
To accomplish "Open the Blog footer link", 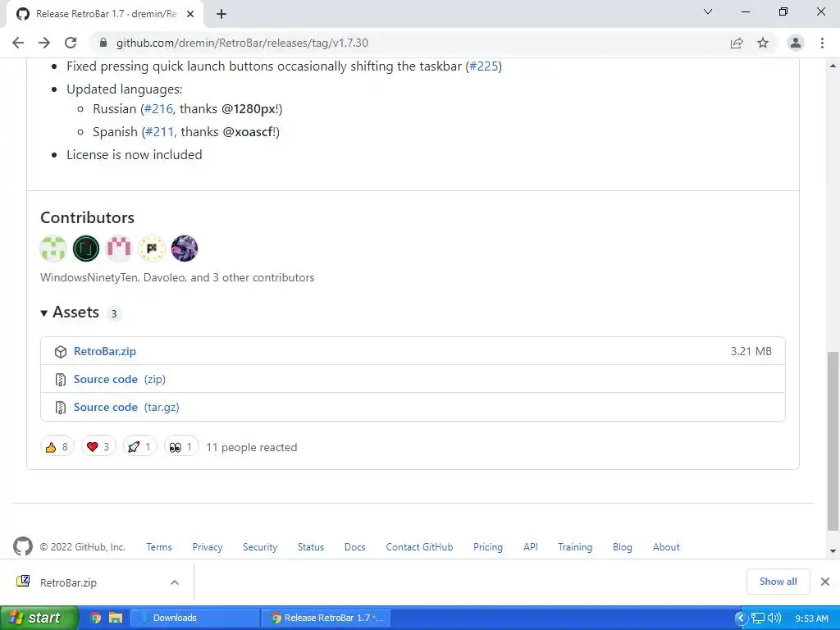I will [623, 547].
